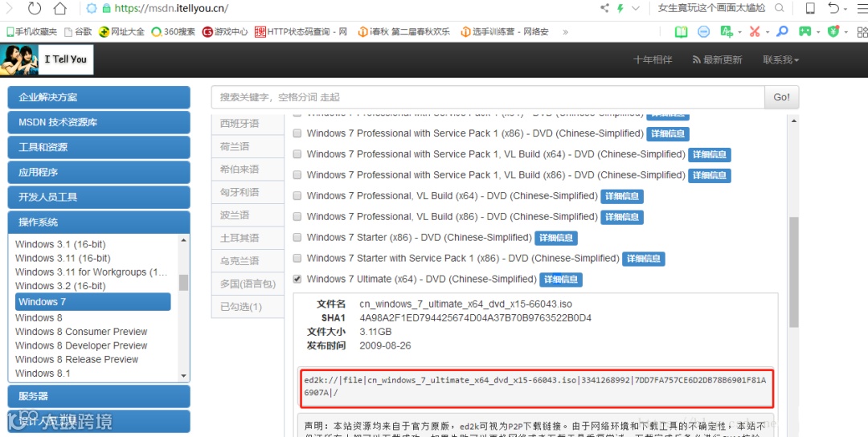Screen dimensions: 868x437
Task: Select Windows 8 in OS list
Action: click(39, 317)
